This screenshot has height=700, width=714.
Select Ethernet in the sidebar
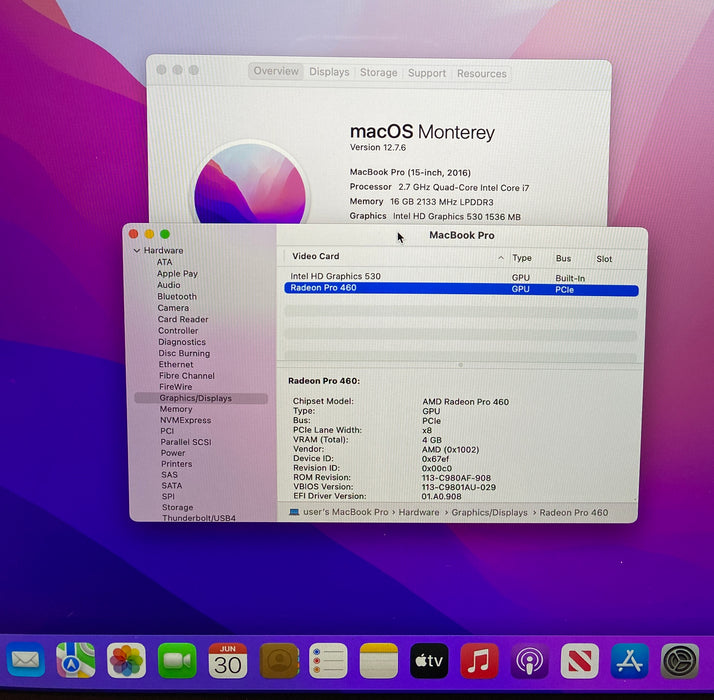coord(176,364)
